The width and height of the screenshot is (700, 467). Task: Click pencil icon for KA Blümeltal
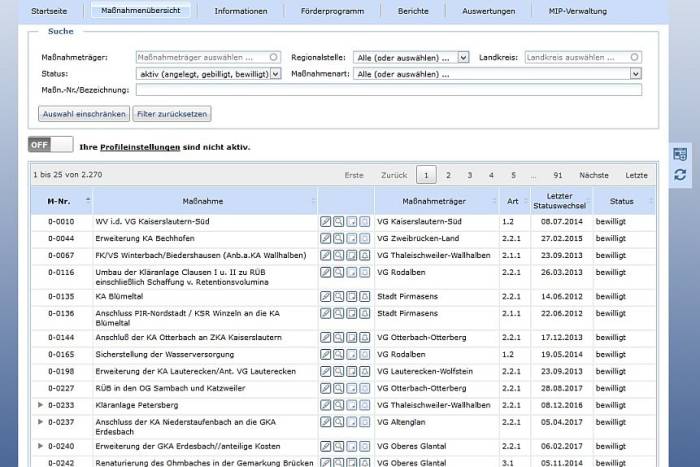(x=325, y=296)
